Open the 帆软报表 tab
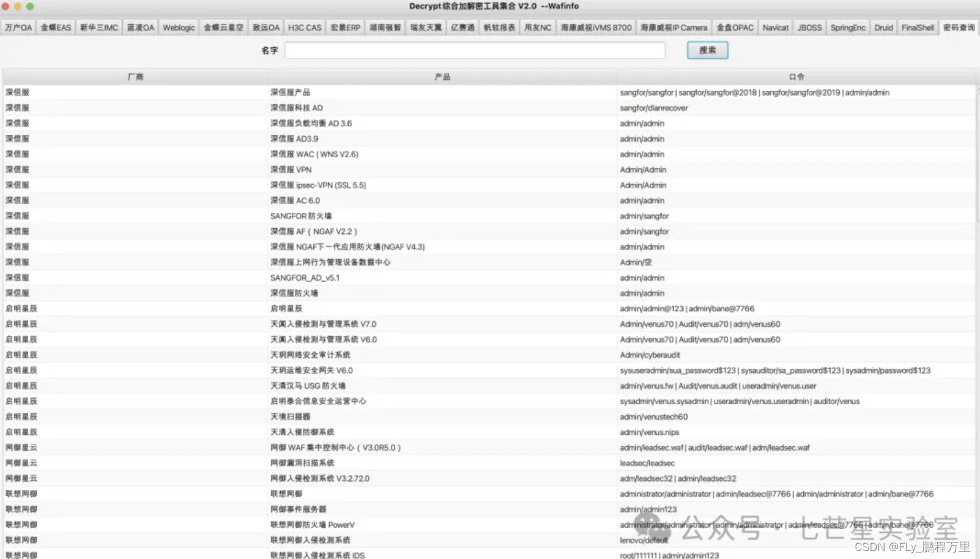980x559 pixels. [499, 28]
